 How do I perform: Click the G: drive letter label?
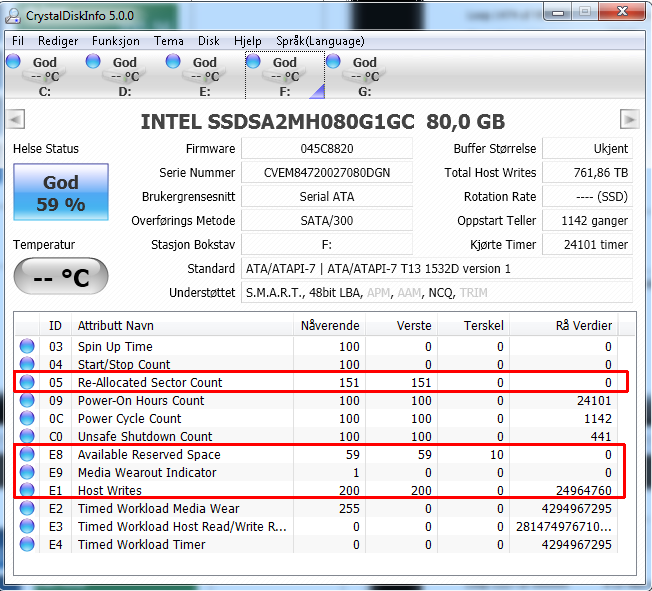coord(365,91)
